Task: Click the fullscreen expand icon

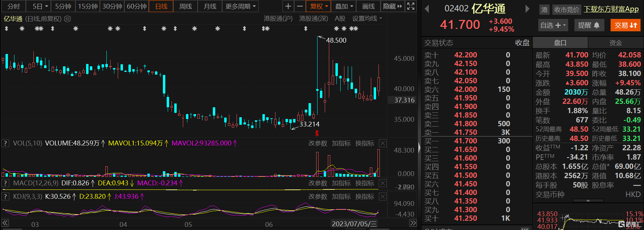Action: (411, 6)
